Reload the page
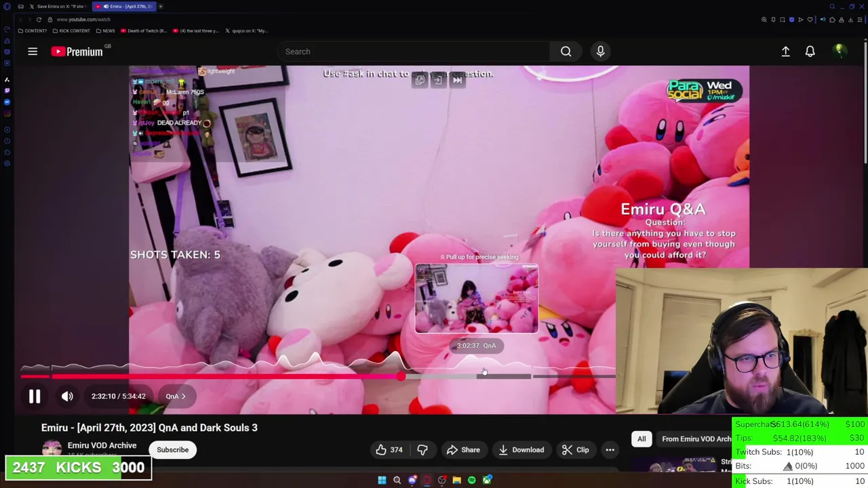 click(x=39, y=20)
